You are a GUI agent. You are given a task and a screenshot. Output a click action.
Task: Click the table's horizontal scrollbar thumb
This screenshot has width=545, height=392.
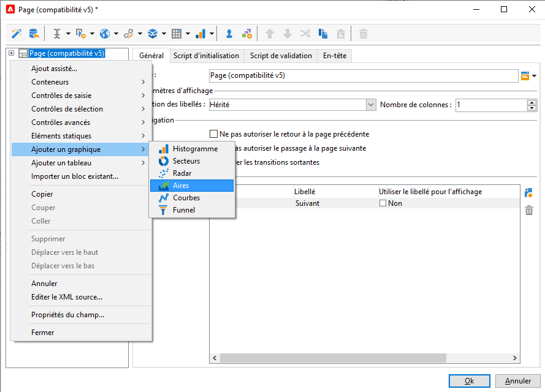pyautogui.click(x=333, y=358)
